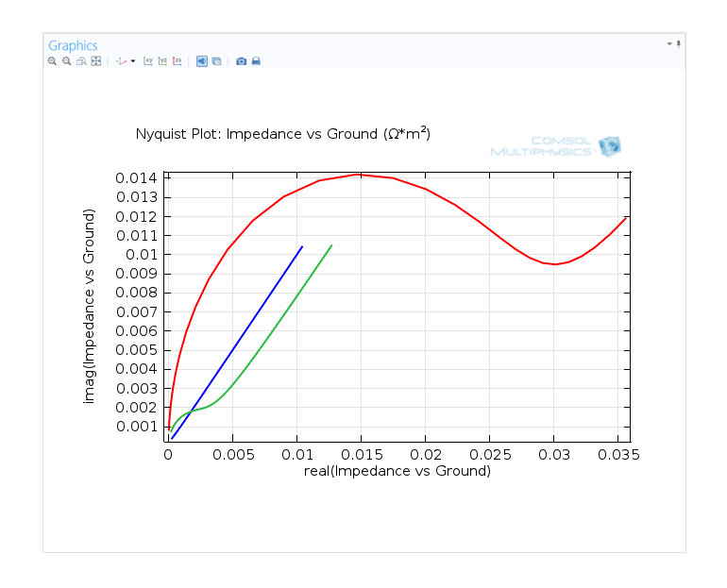Activate the Zoom Box tool
Viewport: 727px width, 588px height.
click(81, 61)
